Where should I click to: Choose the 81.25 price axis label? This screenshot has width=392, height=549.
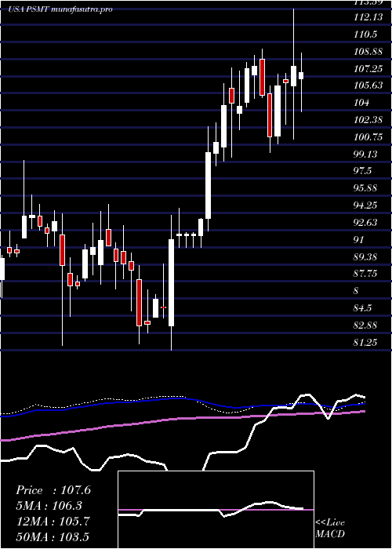[365, 342]
